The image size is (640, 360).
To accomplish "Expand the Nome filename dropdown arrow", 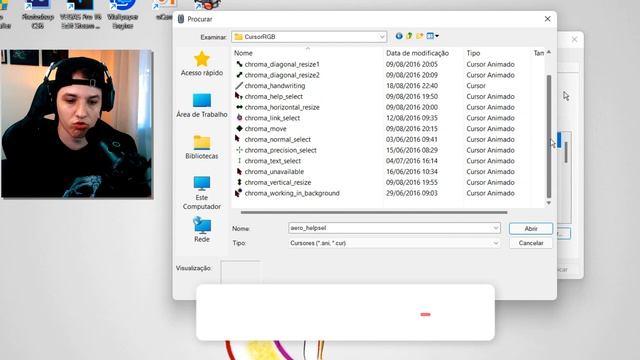I will 496,228.
